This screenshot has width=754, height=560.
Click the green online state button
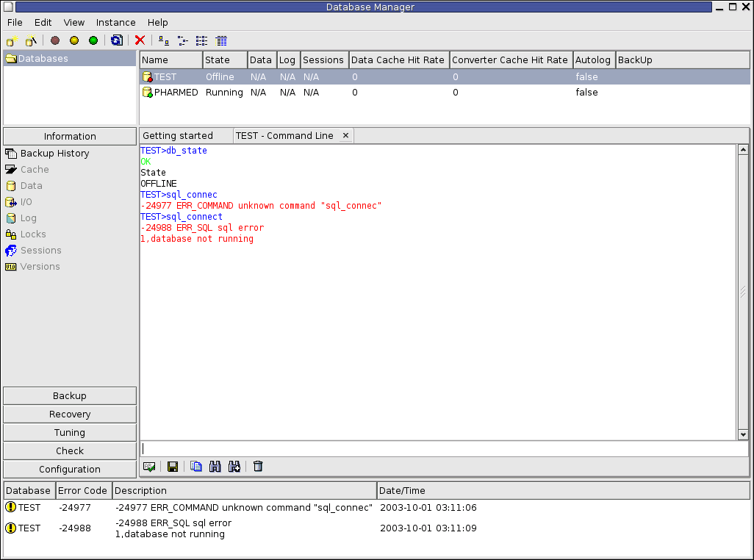pos(93,40)
